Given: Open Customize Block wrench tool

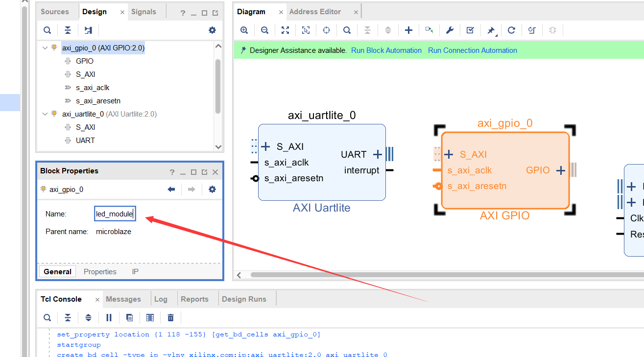Looking at the screenshot, I should click(450, 30).
